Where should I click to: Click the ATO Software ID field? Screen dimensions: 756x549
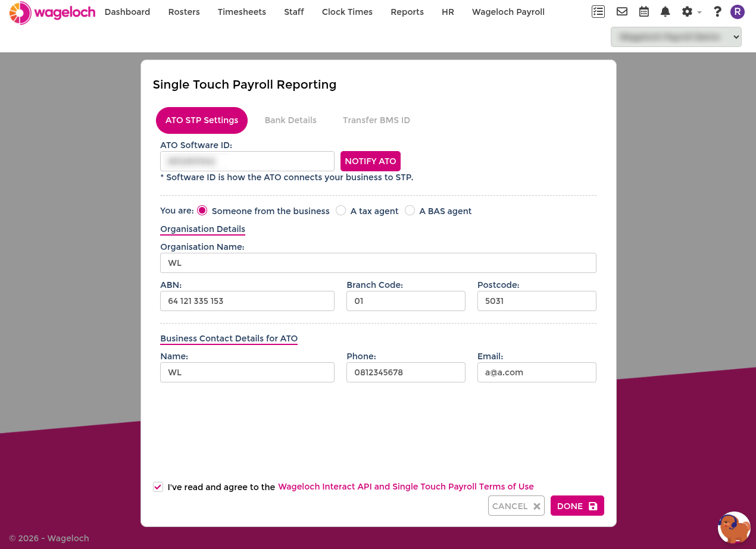pyautogui.click(x=247, y=161)
